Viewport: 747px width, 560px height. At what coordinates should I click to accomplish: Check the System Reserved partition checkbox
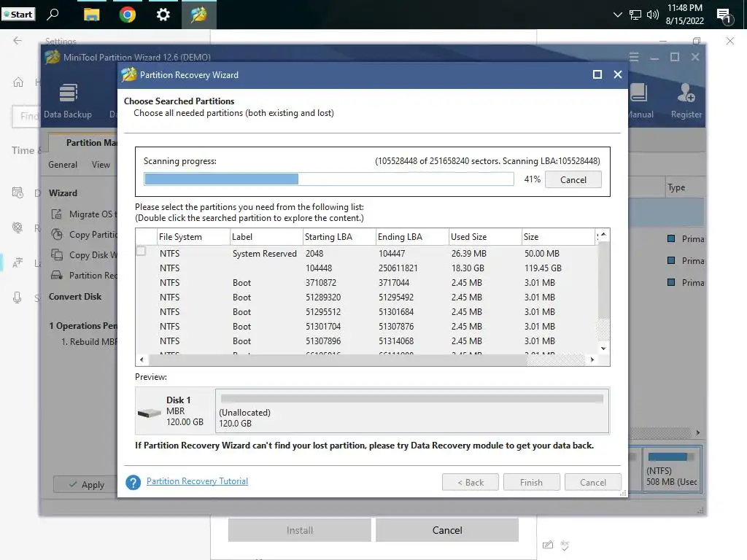(x=141, y=251)
